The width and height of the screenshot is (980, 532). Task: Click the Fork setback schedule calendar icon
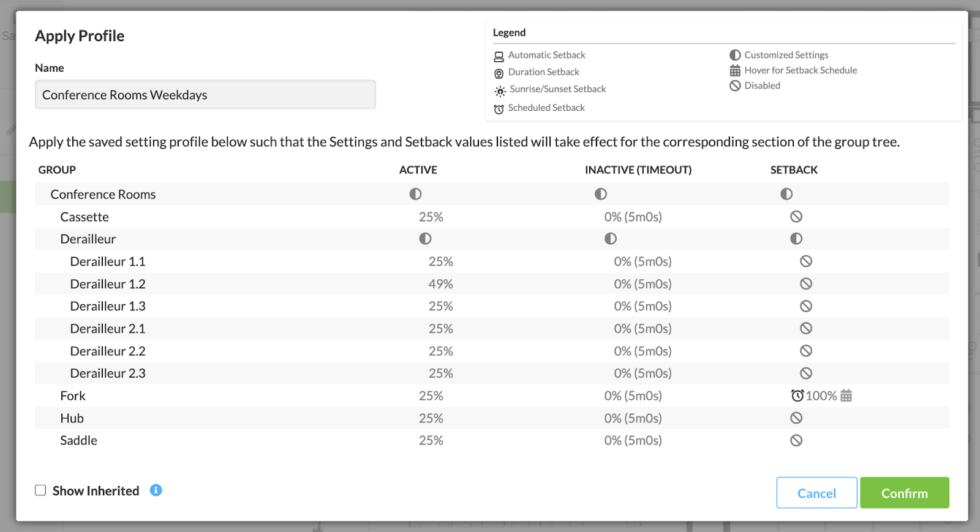coord(846,396)
